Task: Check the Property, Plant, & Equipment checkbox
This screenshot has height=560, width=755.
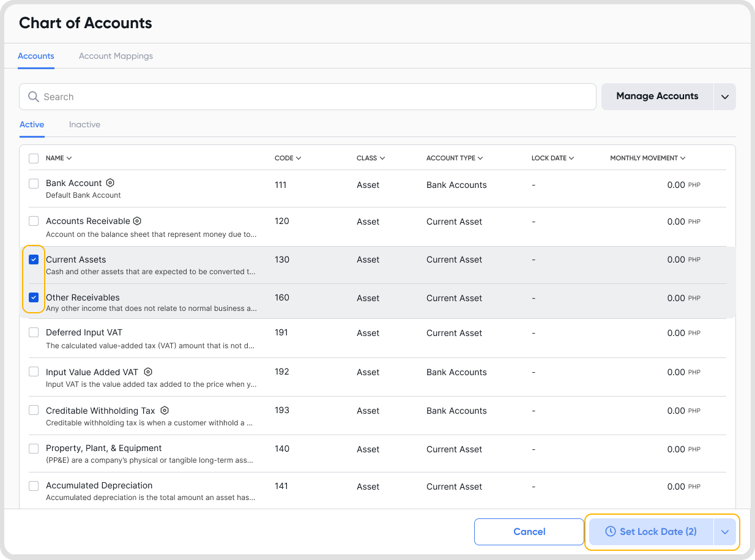Action: click(x=34, y=449)
